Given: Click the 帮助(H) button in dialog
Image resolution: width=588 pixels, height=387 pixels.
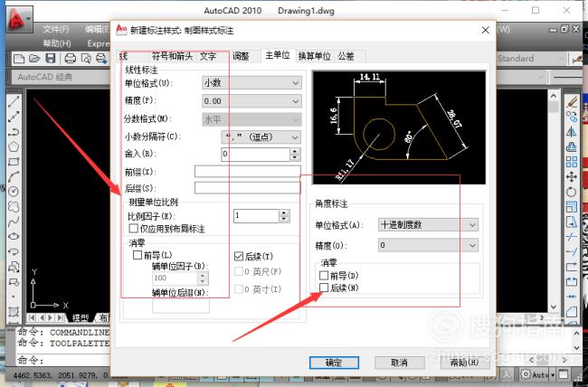Looking at the screenshot, I should [465, 363].
